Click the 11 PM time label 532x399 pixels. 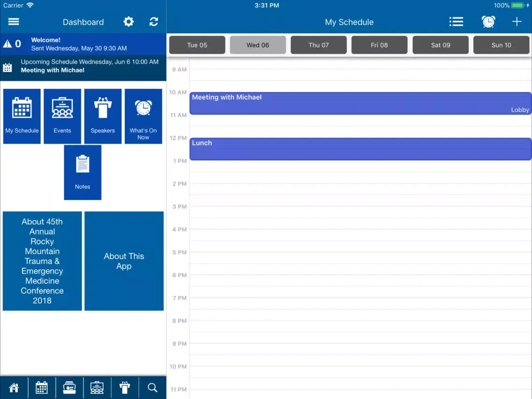click(178, 390)
